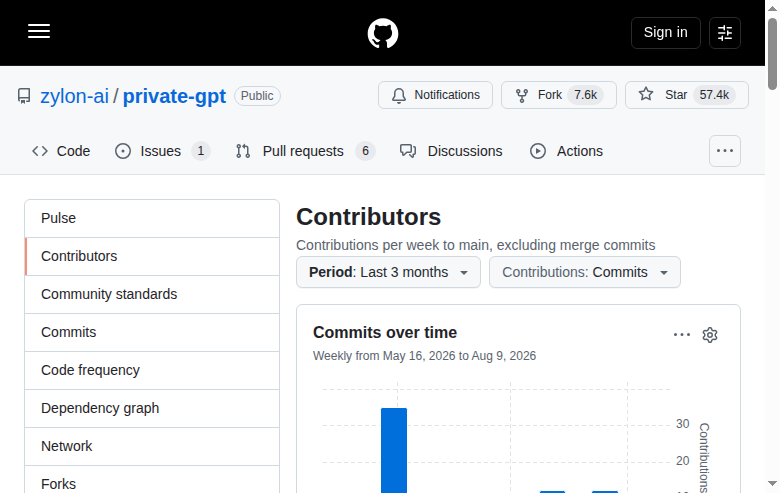Viewport: 780px width, 493px height.
Task: Click the page vertical scrollbar thumb
Action: (x=772, y=54)
